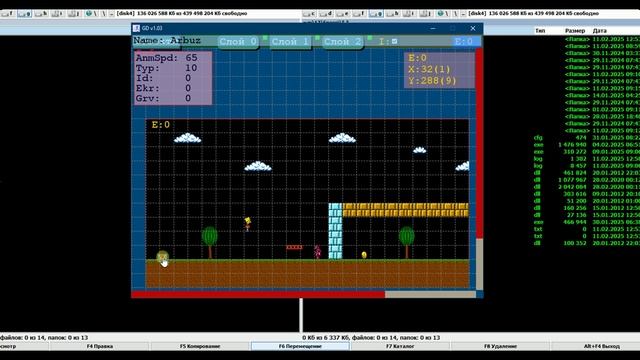Select the red ladder sprite in level
This screenshot has width=640, height=360.
294,247
